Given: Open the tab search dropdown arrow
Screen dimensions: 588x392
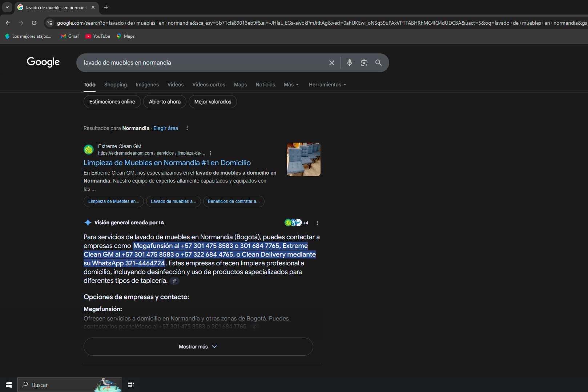Looking at the screenshot, I should pyautogui.click(x=7, y=7).
